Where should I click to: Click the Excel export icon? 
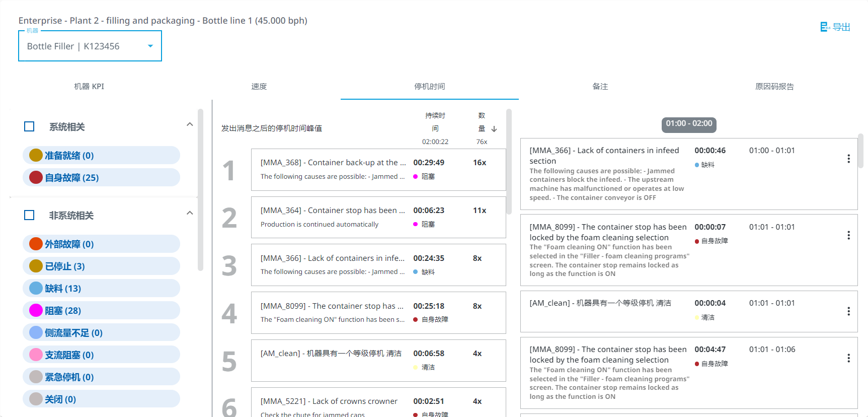point(824,27)
